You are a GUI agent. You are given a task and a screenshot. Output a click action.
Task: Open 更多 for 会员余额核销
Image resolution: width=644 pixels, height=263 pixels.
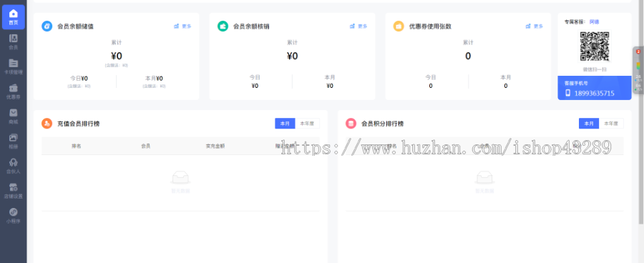(x=358, y=26)
